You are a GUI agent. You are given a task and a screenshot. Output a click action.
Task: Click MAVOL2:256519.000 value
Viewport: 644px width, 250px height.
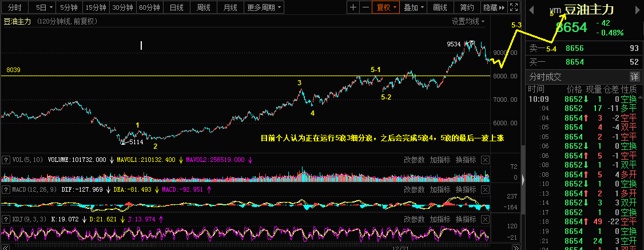[x=216, y=160]
